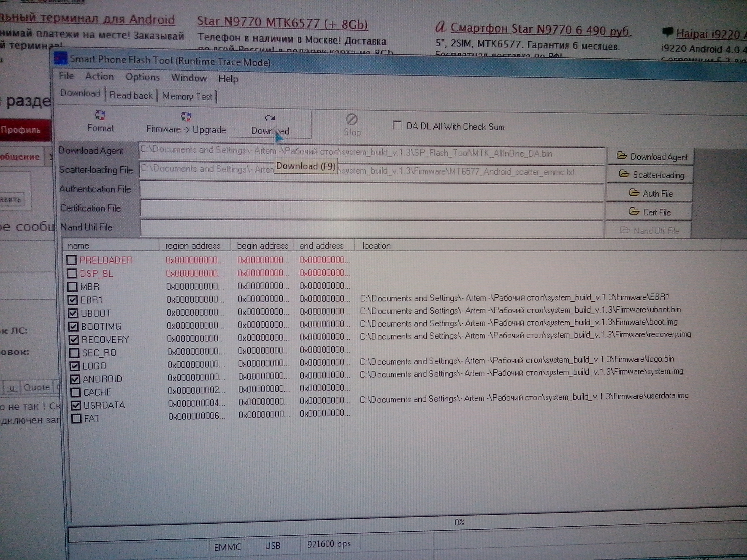
Task: Click Quote button in forum editor
Action: [36, 387]
